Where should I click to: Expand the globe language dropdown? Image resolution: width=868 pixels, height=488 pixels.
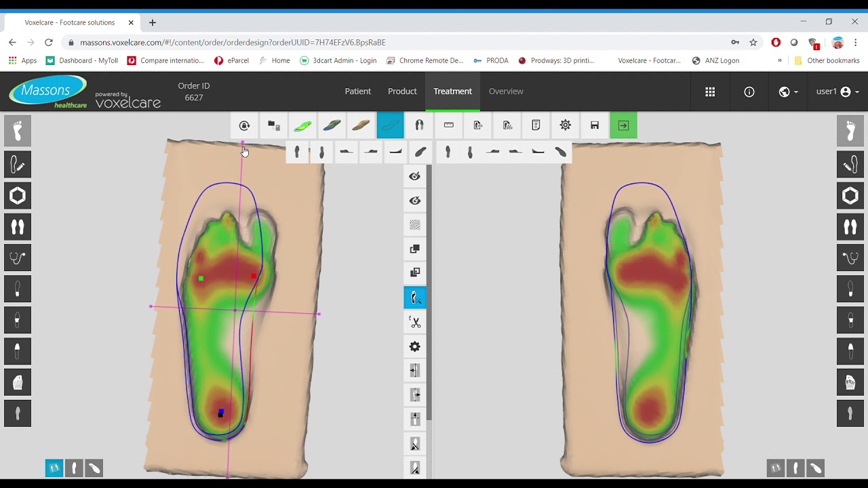click(788, 91)
